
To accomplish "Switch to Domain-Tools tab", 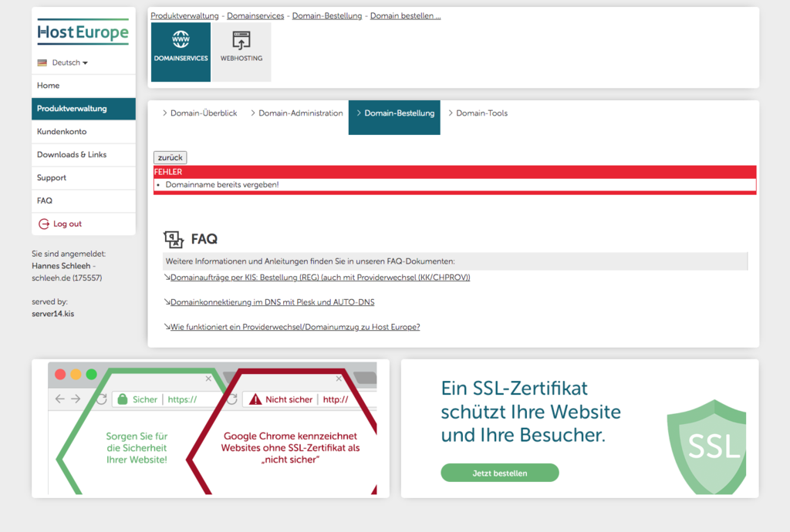I will 478,113.
